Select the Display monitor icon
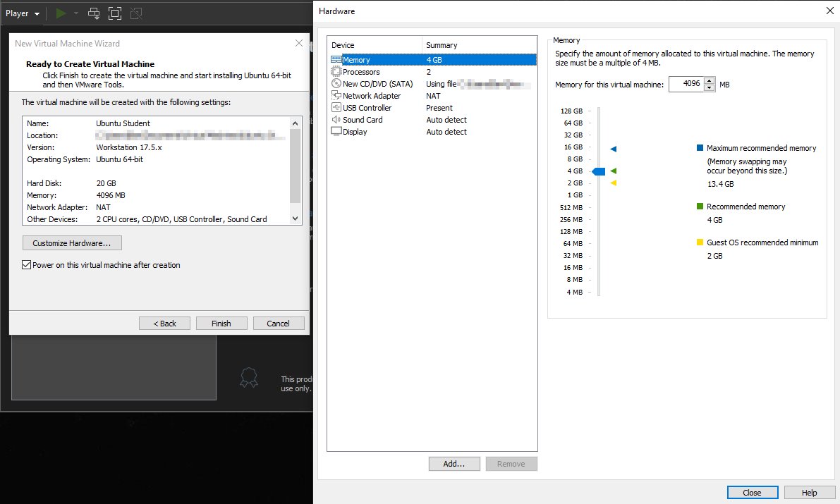Viewport: 840px width, 504px height. (336, 132)
